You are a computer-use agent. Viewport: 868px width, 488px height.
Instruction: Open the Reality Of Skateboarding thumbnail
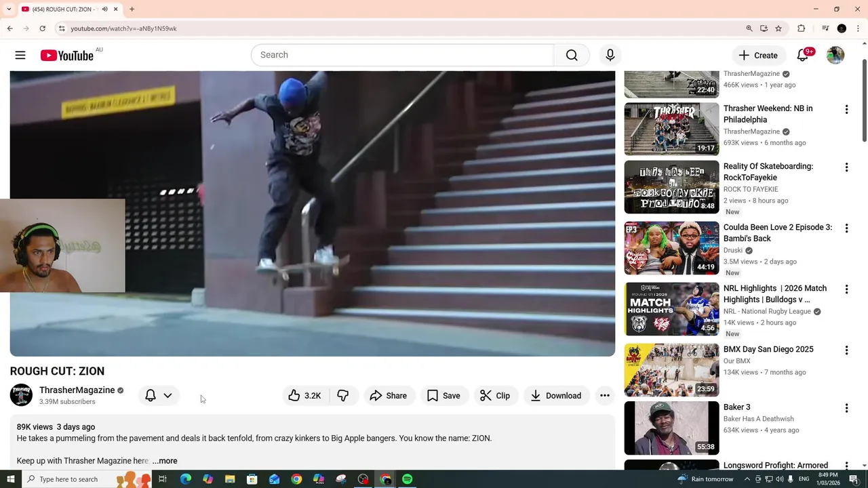click(671, 186)
